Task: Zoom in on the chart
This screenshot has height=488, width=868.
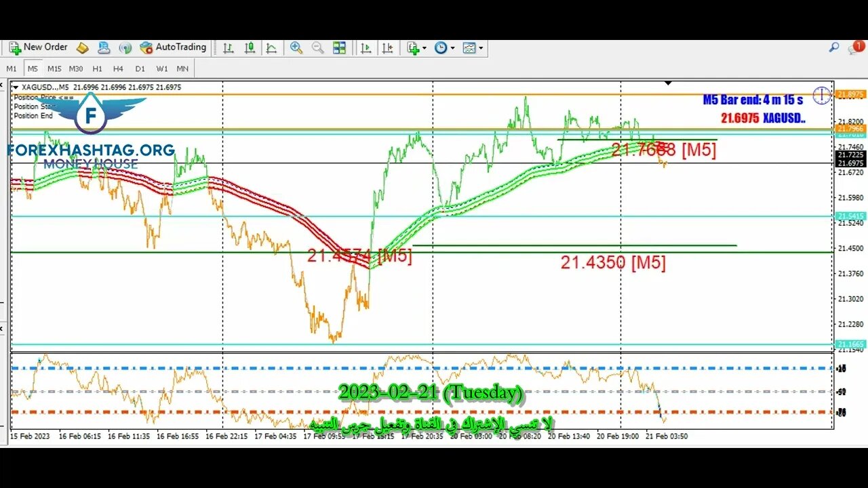Action: click(296, 47)
